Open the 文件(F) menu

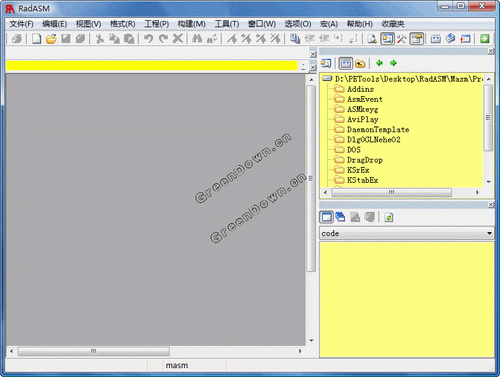tap(21, 24)
